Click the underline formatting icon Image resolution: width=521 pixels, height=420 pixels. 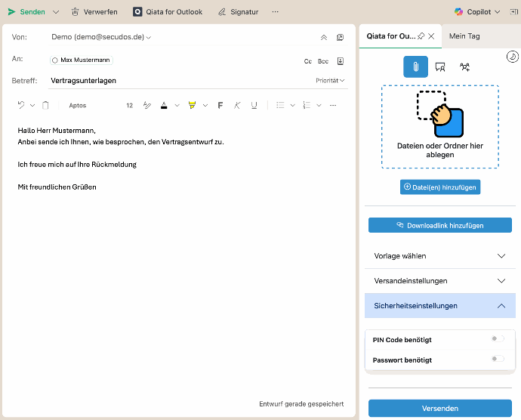point(254,105)
